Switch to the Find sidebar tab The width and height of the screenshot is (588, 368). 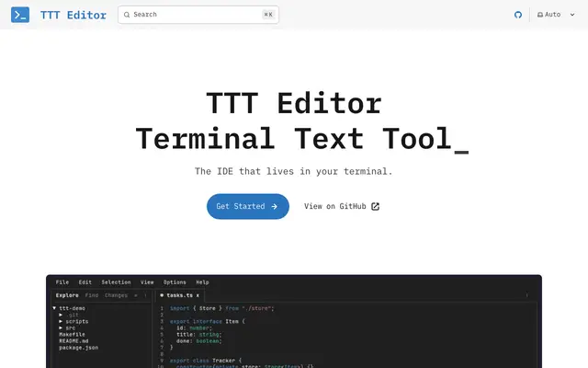[92, 295]
